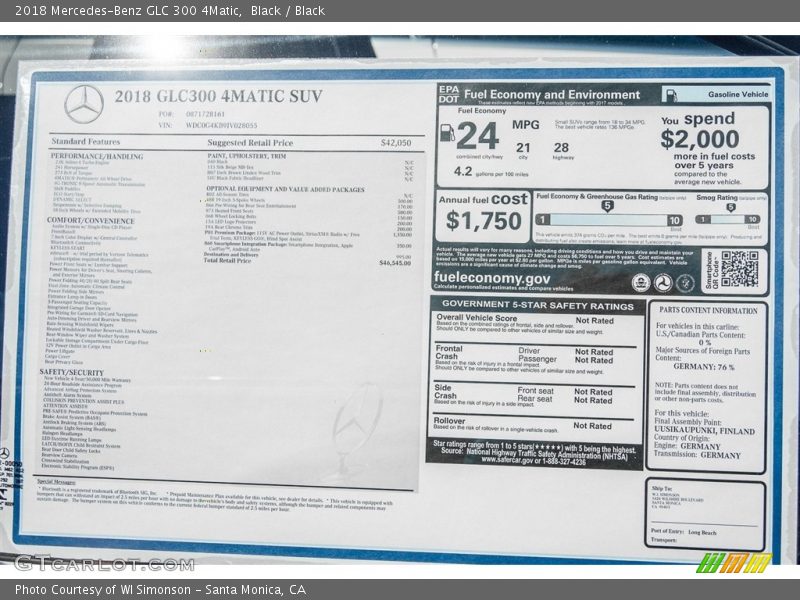This screenshot has width=800, height=600.
Task: Click the 'Transport:' label
Action: point(664,540)
